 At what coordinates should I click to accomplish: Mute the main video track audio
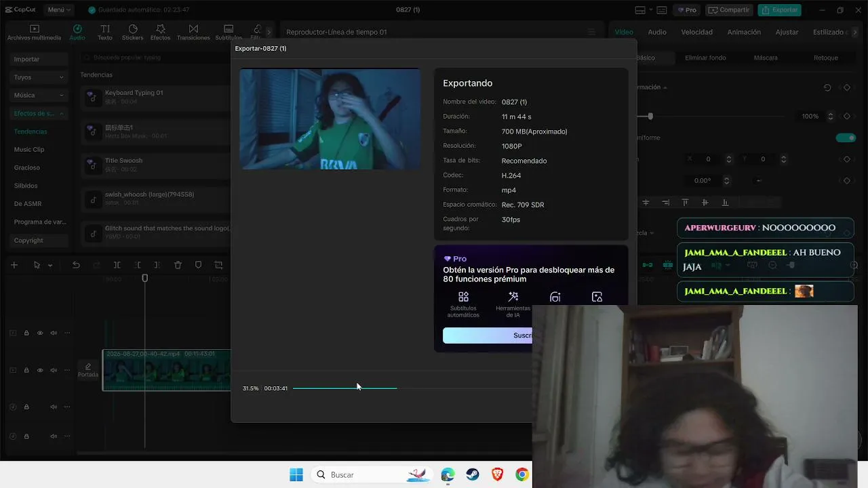coord(54,370)
